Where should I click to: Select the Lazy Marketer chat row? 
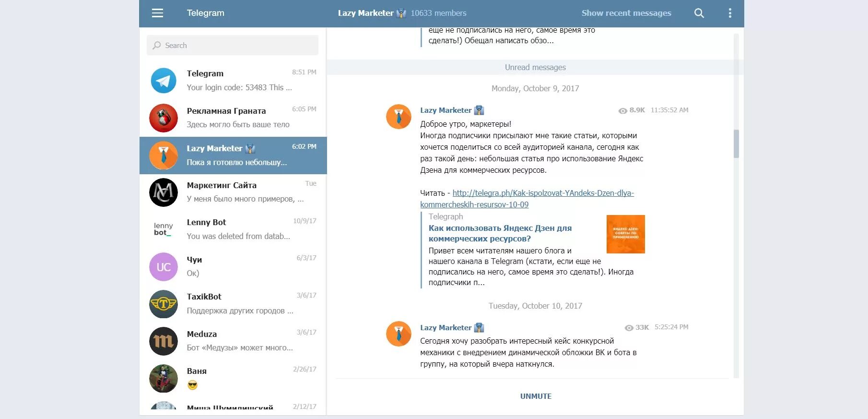coord(233,155)
